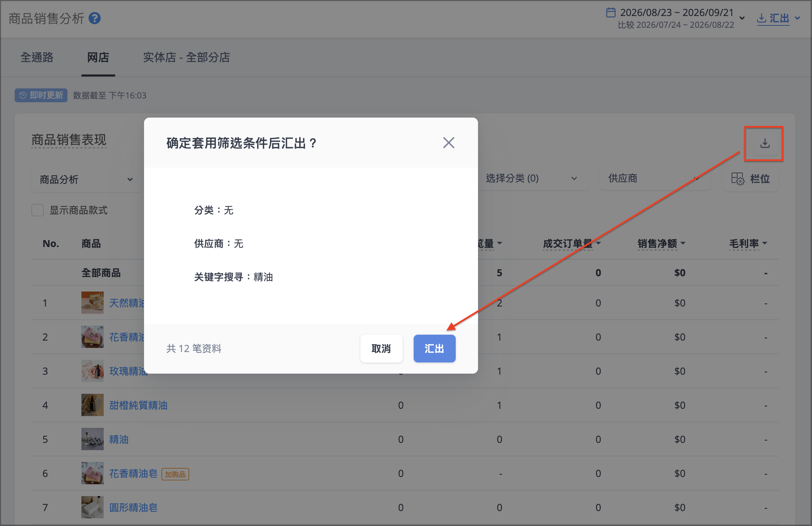This screenshot has width=812, height=526.
Task: Expand the top 汇出 dropdown arrow
Action: [x=797, y=18]
